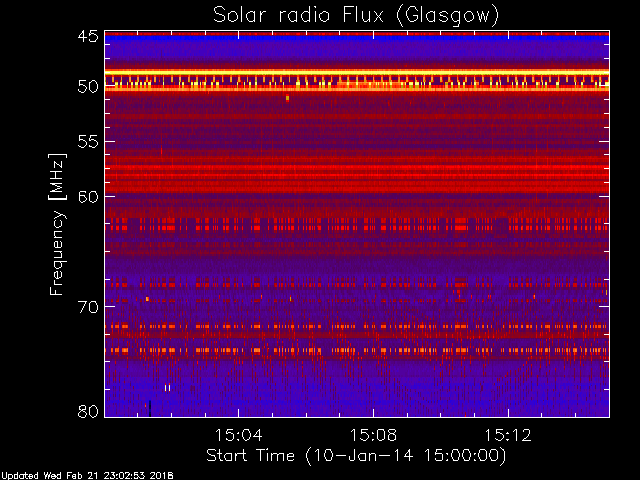640x480 pixels.
Task: Click the '50' frequency tick label
Action: [x=88, y=87]
